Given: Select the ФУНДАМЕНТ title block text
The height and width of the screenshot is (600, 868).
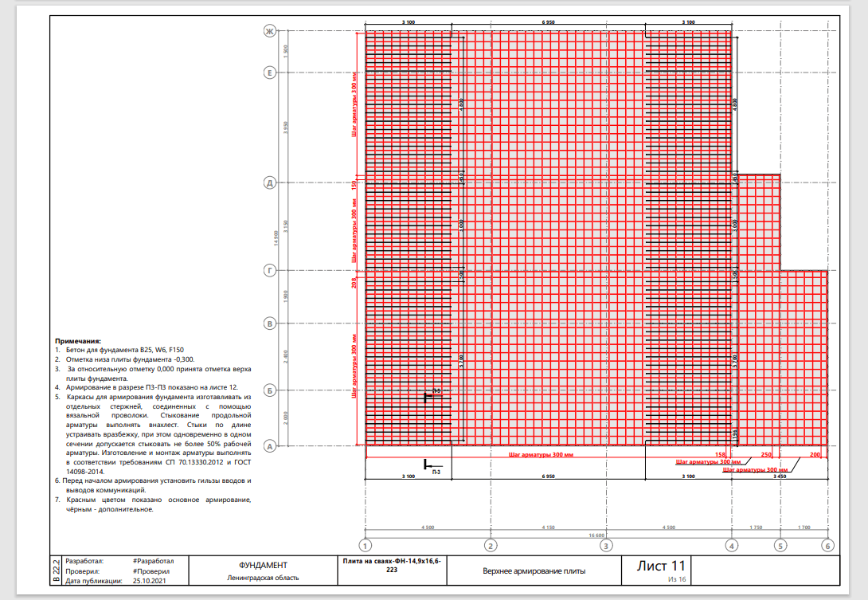Looking at the screenshot, I should tap(263, 565).
